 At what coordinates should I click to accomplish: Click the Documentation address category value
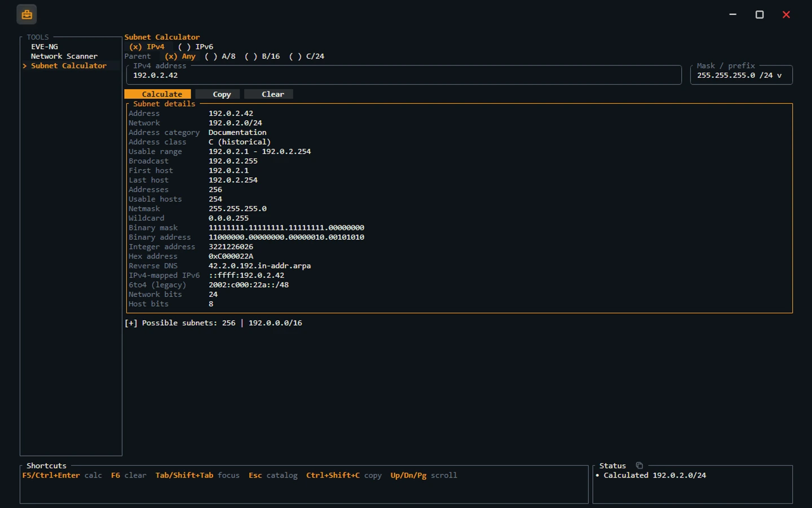pyautogui.click(x=237, y=133)
